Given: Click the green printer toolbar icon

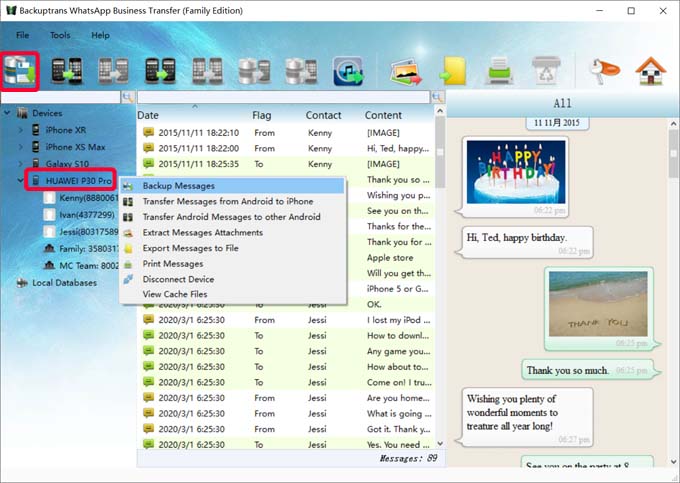Looking at the screenshot, I should click(500, 71).
